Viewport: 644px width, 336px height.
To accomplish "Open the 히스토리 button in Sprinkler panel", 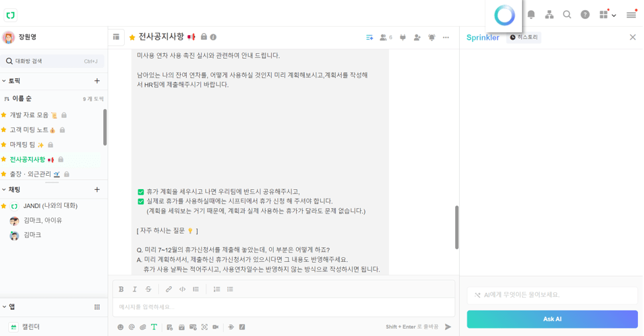I will tap(524, 38).
